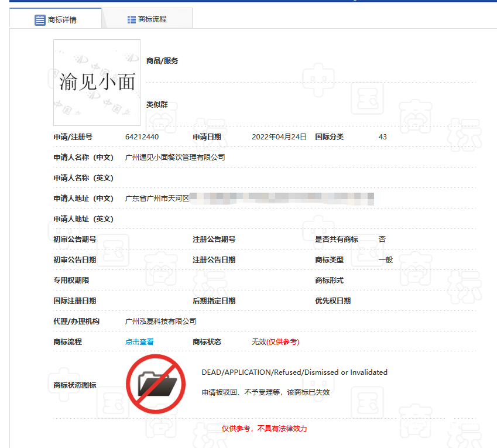Select the registration number 64212440
The width and height of the screenshot is (497, 448).
pos(142,137)
